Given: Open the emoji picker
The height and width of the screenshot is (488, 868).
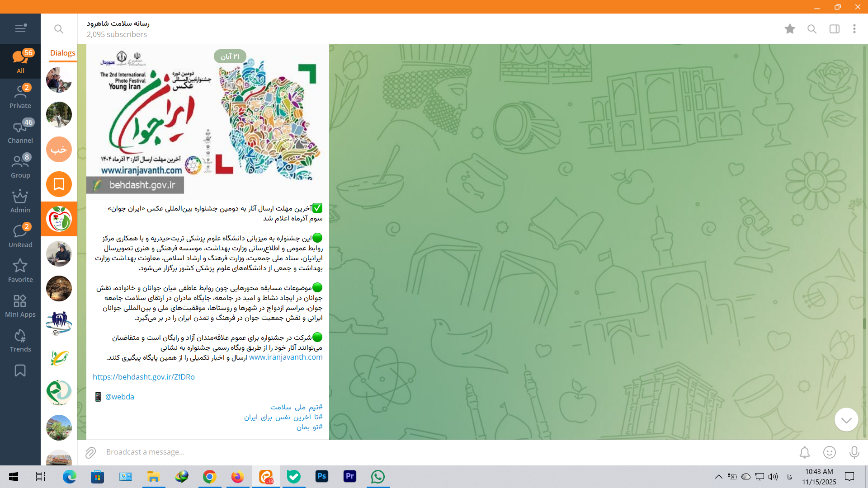Looking at the screenshot, I should point(829,452).
